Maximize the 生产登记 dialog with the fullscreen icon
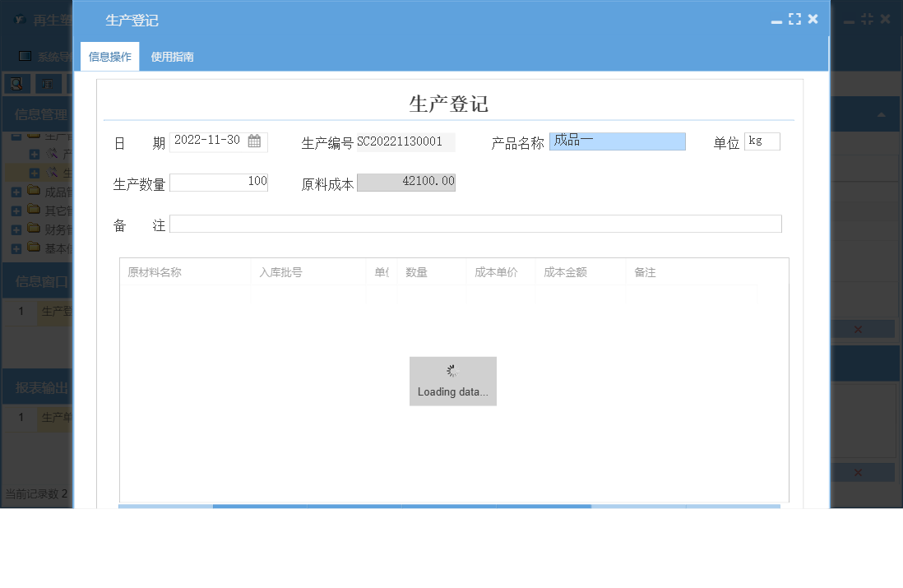 (x=794, y=18)
